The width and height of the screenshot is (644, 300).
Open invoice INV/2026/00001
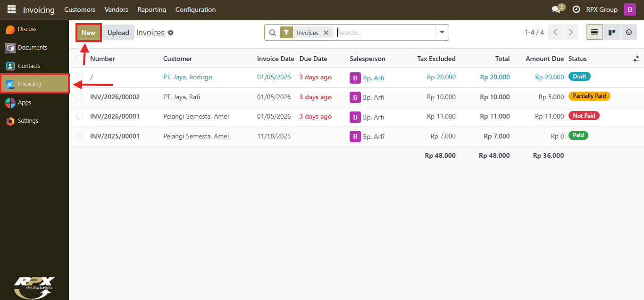115,116
